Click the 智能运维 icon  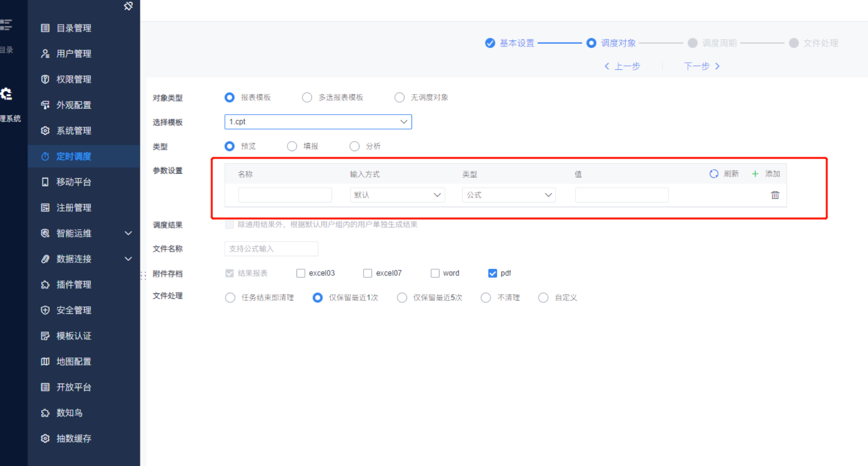point(45,233)
